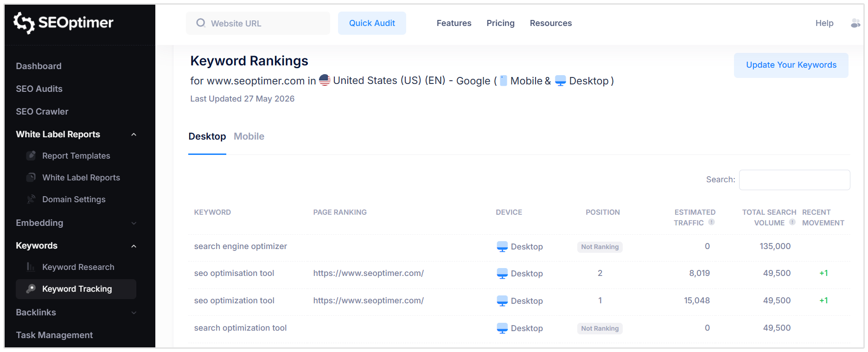Viewport: 868px width, 352px height.
Task: Click desktop icon in search optimization tool row
Action: (x=502, y=328)
